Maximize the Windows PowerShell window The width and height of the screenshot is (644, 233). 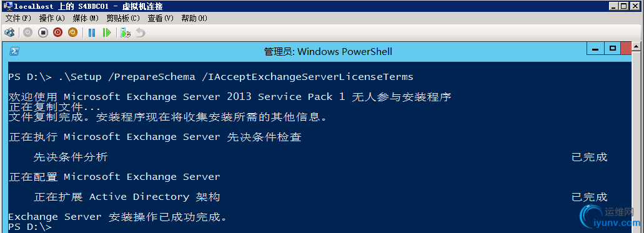(x=613, y=48)
